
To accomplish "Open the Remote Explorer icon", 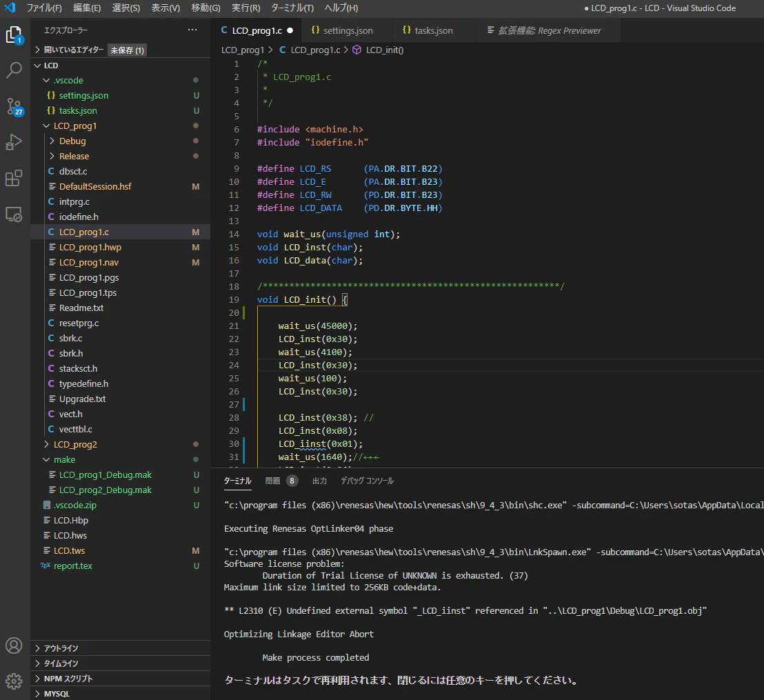I will (x=14, y=214).
